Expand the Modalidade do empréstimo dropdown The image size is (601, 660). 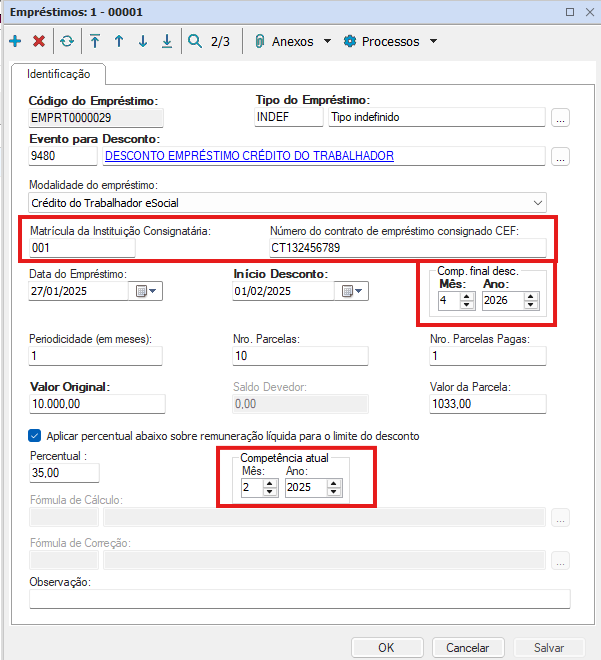[539, 201]
